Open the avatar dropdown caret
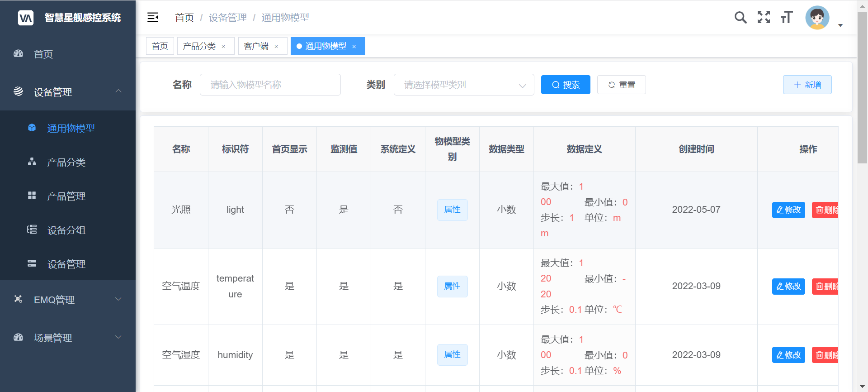868x392 pixels. click(x=840, y=25)
